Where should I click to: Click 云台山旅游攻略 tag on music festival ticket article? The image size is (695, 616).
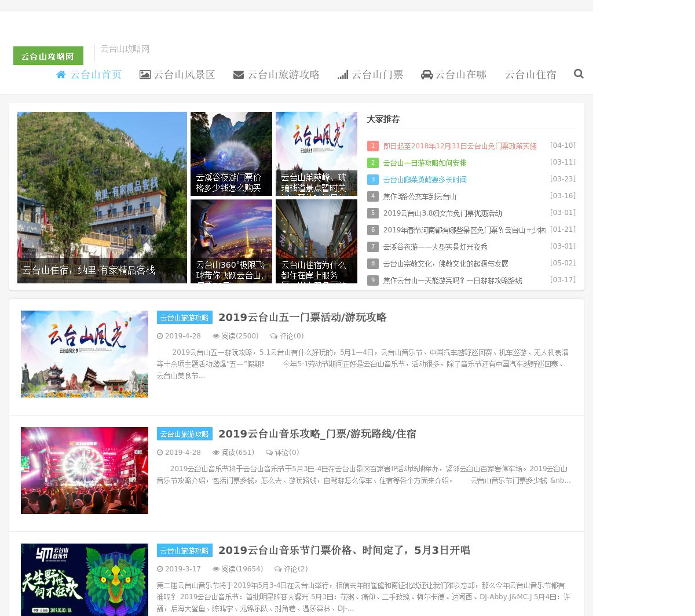[184, 551]
